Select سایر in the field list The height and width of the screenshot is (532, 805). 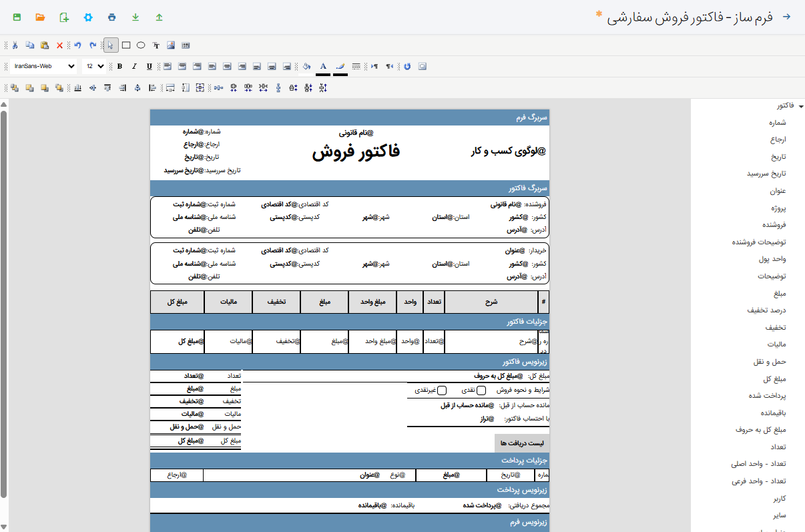(x=780, y=515)
